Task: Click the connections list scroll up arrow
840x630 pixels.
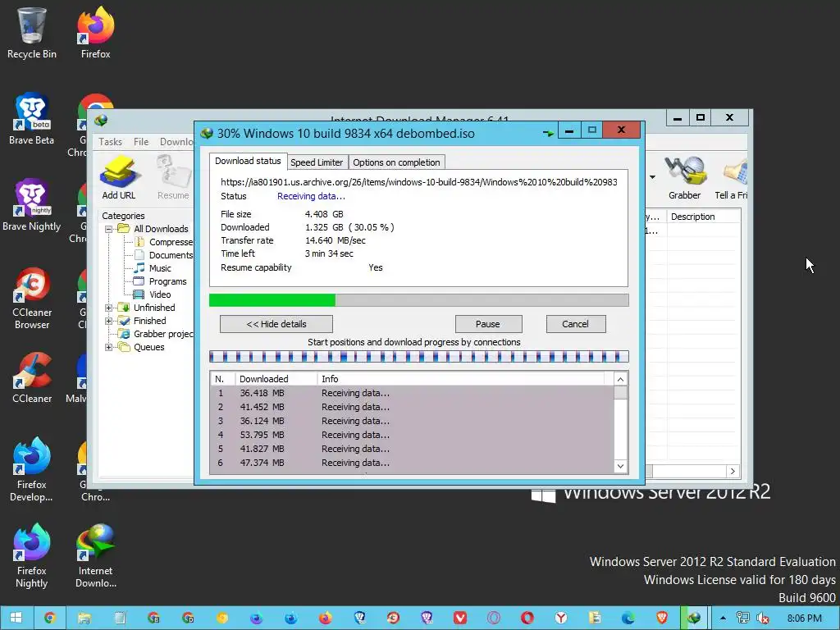Action: (x=620, y=379)
